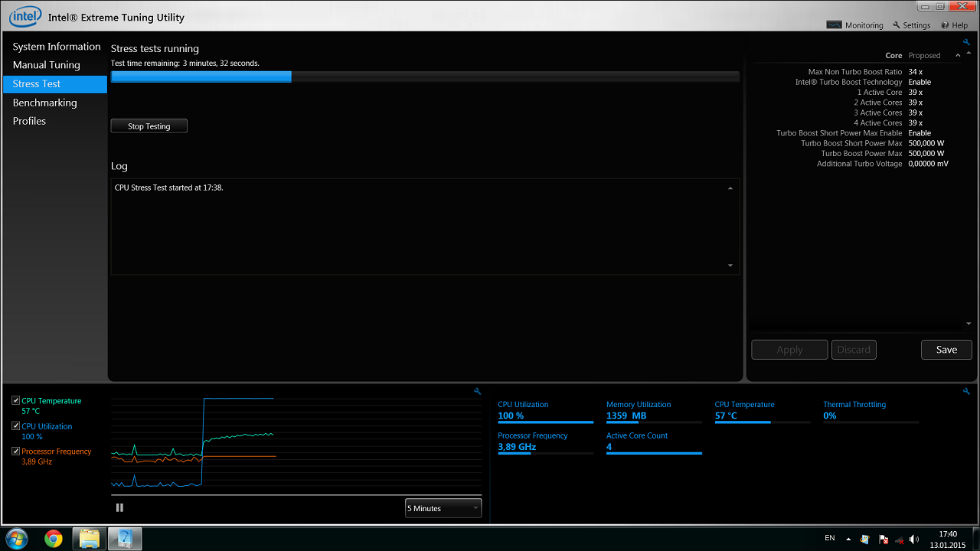This screenshot has width=980, height=551.
Task: Open the taskbar clock showing 17:40
Action: tap(948, 539)
